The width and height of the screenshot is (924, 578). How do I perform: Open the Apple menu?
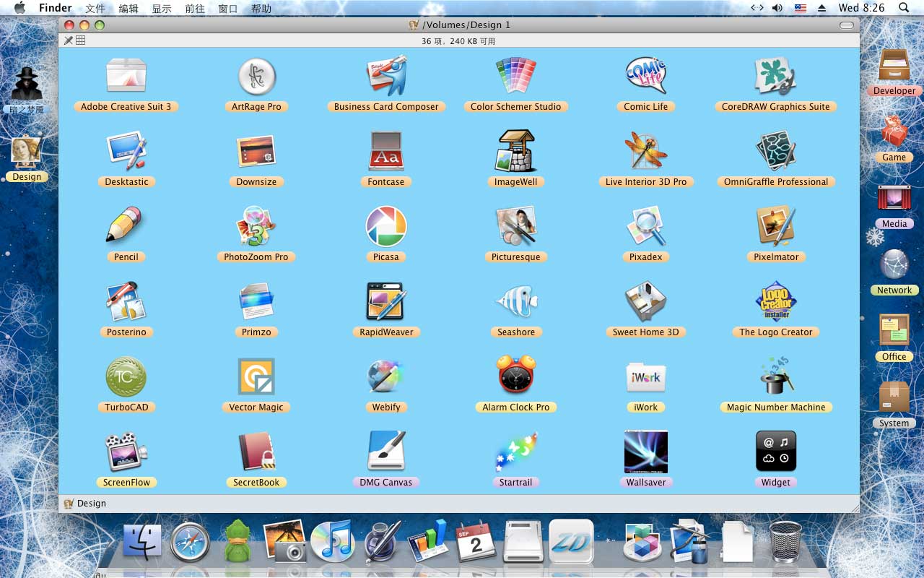(x=19, y=8)
